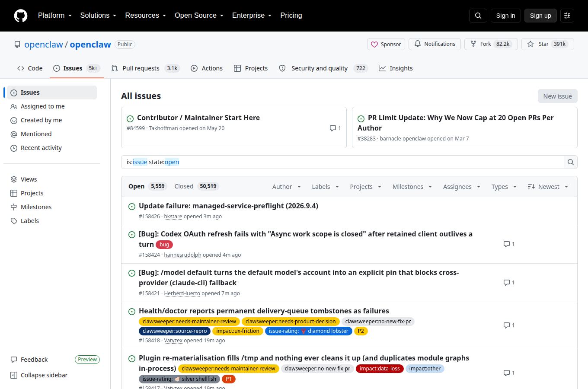Open the Pricing link
The height and width of the screenshot is (389, 588).
point(291,16)
